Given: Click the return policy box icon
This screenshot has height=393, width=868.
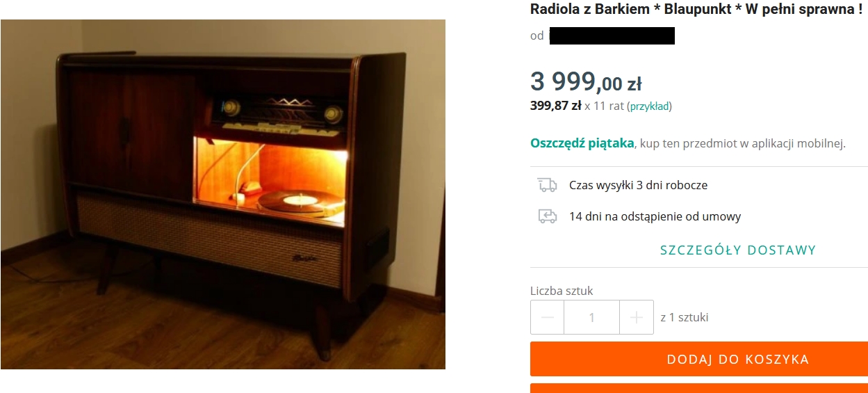Looking at the screenshot, I should (x=548, y=216).
